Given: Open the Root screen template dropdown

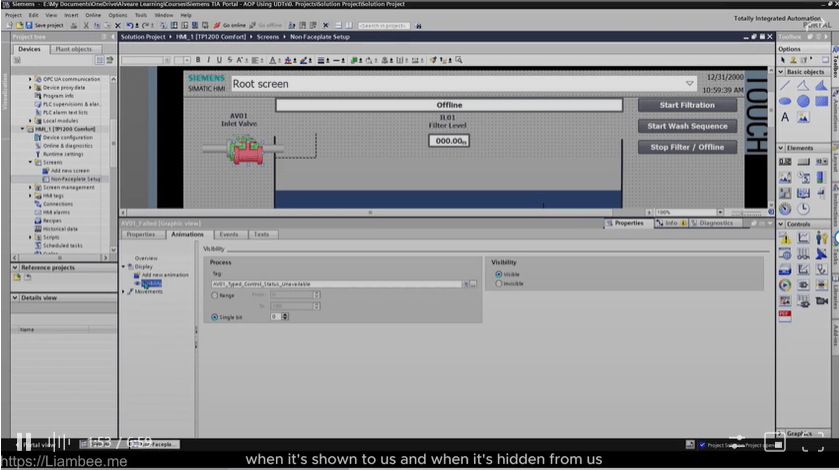Looking at the screenshot, I should pos(689,84).
